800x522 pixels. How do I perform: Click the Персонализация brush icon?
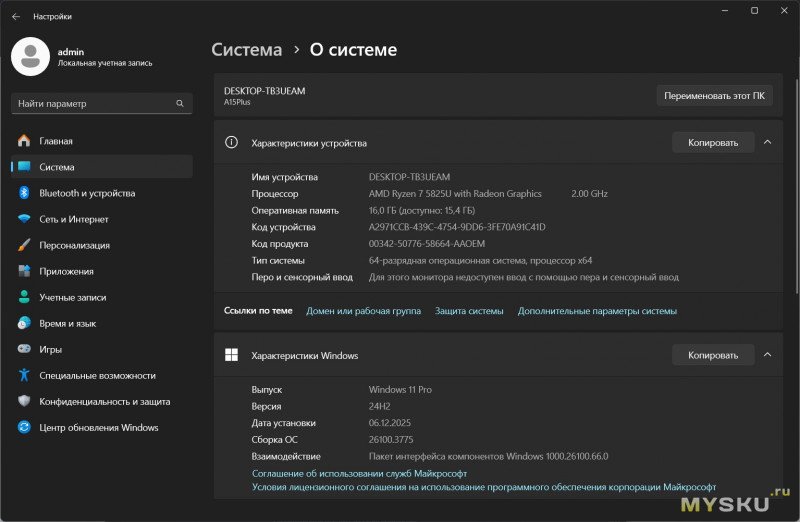coord(24,245)
